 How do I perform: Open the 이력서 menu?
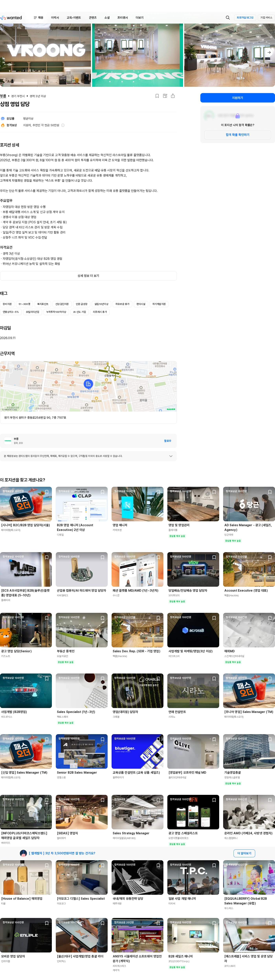55,17
